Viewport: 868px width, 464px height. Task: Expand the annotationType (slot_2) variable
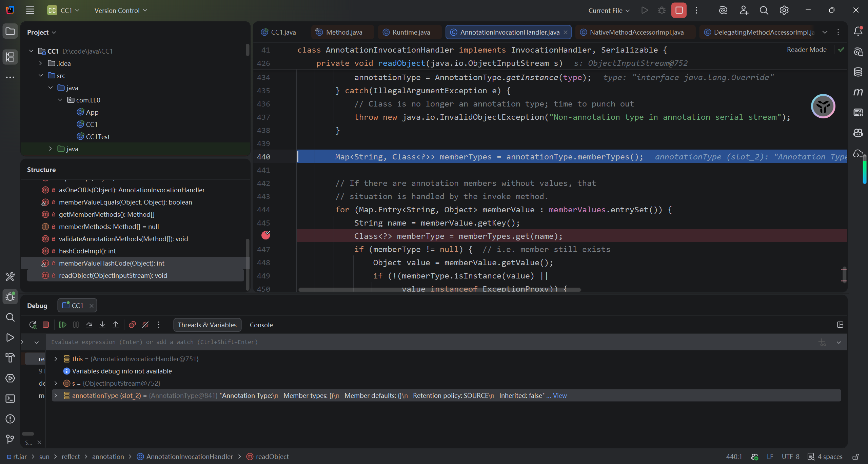click(x=56, y=395)
